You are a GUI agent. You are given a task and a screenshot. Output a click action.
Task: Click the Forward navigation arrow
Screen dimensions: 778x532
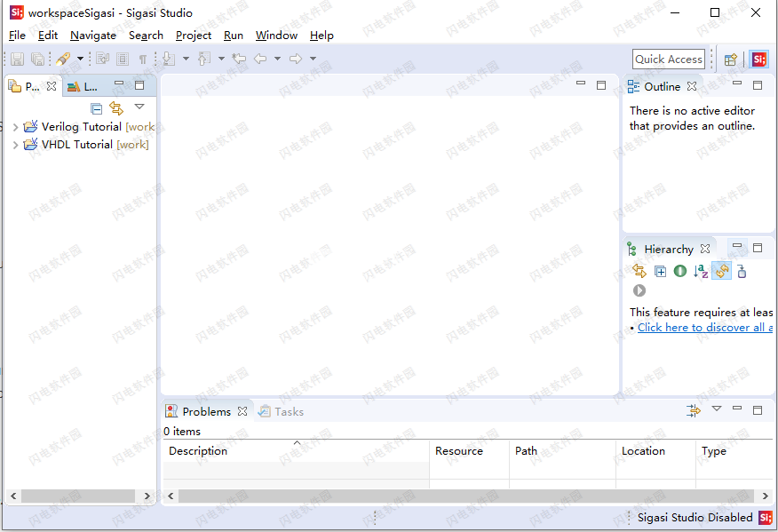click(296, 59)
